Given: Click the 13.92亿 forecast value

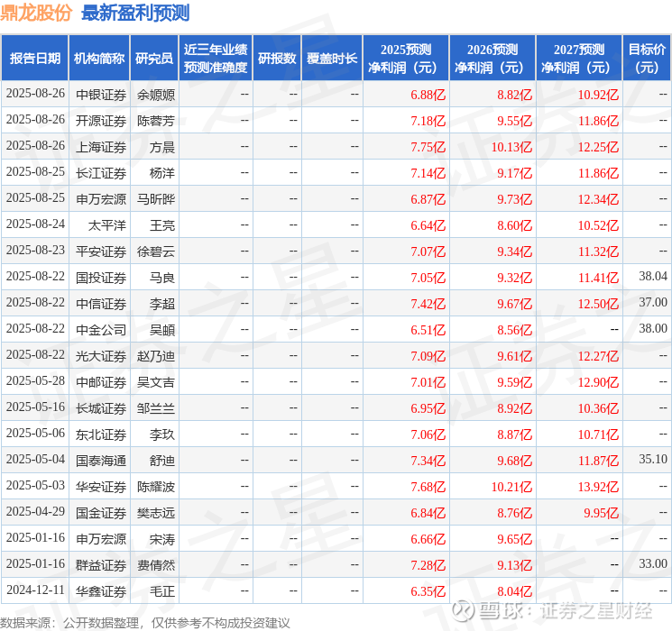Looking at the screenshot, I should click(598, 487).
